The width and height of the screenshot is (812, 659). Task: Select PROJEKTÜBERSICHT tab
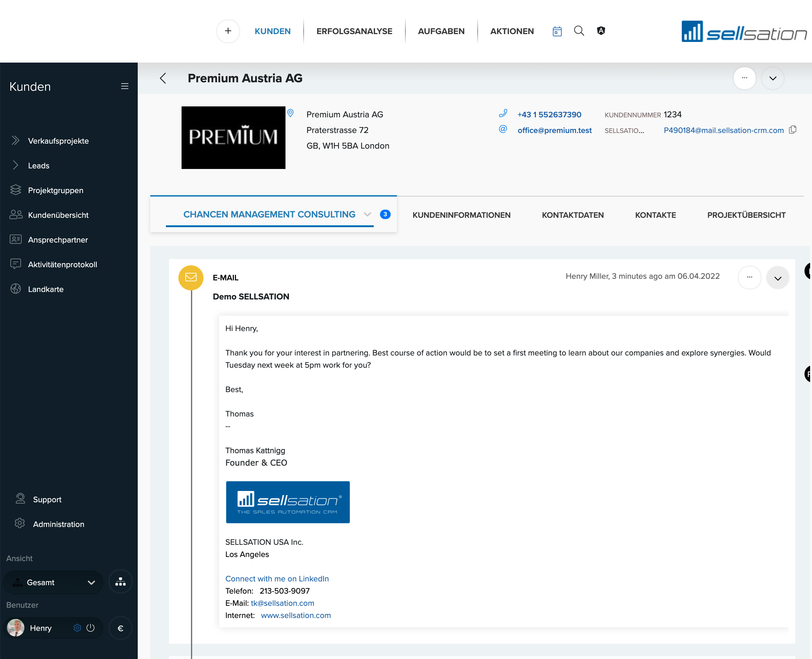[746, 215]
